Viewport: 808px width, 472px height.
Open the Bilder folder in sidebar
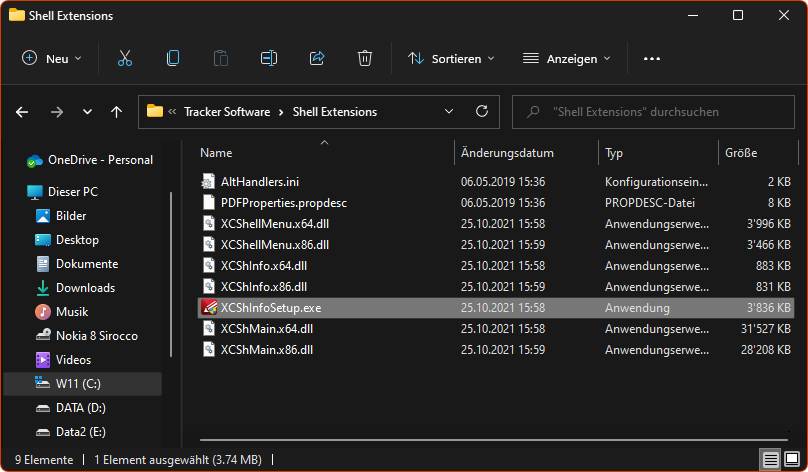point(61,216)
